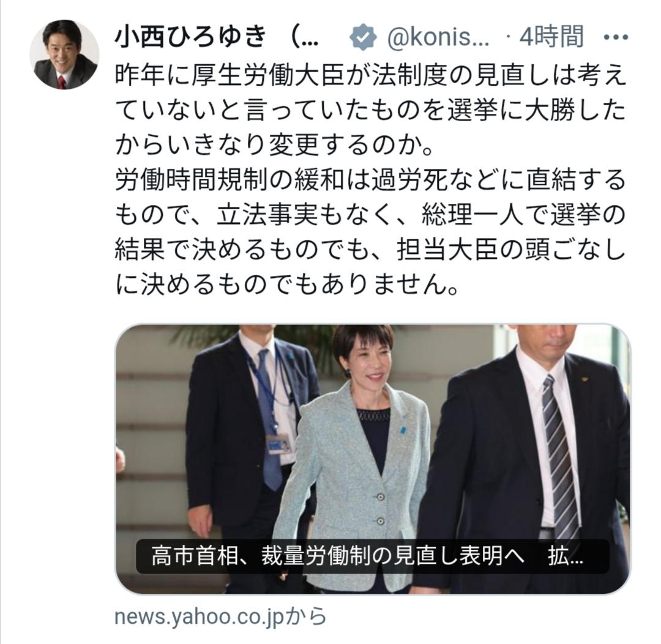
Task: Click the line ending 選挙に大勝した
Action: [x=370, y=111]
